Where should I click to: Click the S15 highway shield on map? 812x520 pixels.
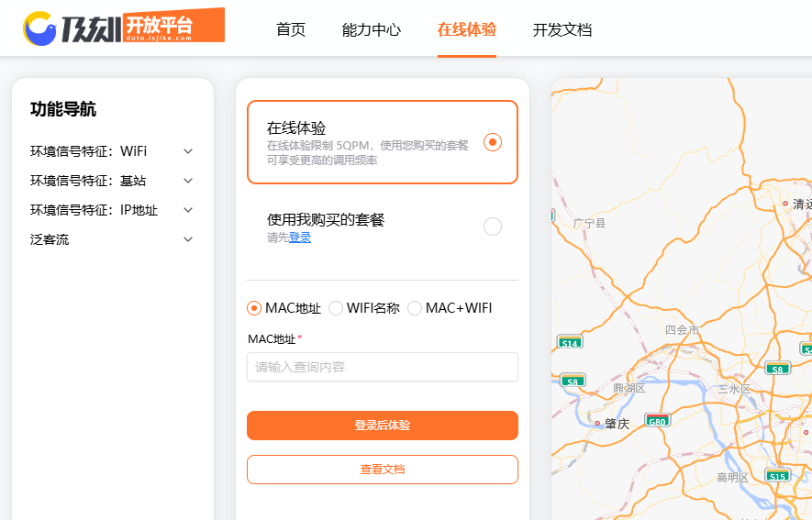777,476
